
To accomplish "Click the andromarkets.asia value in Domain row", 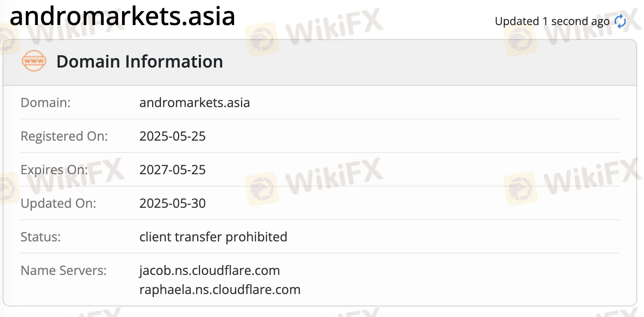I will pyautogui.click(x=195, y=102).
